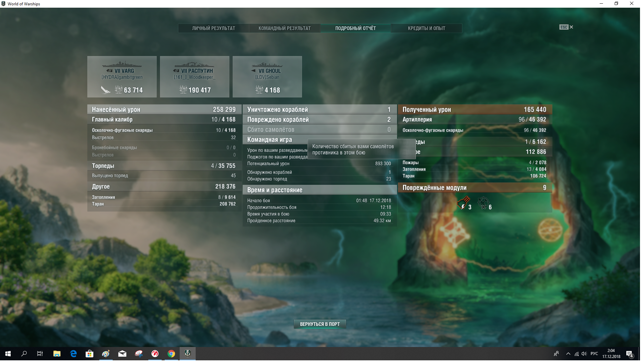Click the sunk ship icon on VARG card
This screenshot has height=363, width=644.
106,90
